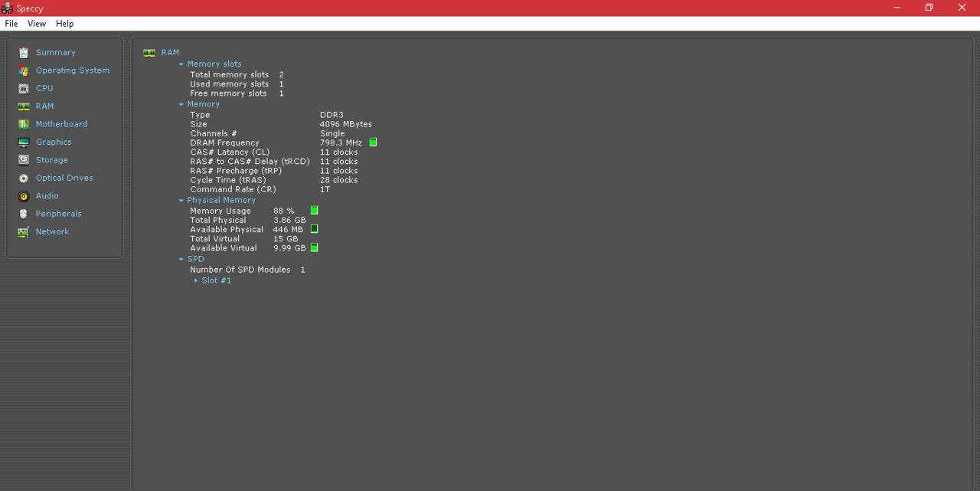
Task: Toggle the Memory Usage green indicator
Action: 314,211
